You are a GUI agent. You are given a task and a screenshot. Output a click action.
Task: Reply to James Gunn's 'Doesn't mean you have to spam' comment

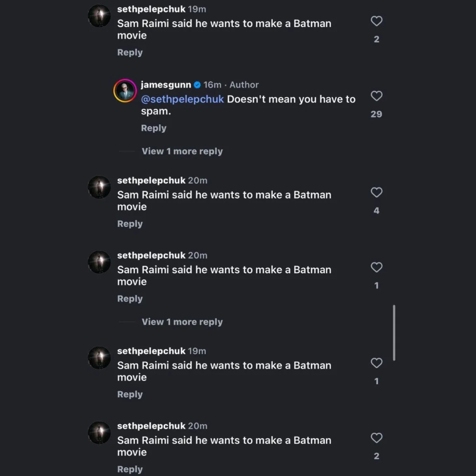pyautogui.click(x=153, y=128)
